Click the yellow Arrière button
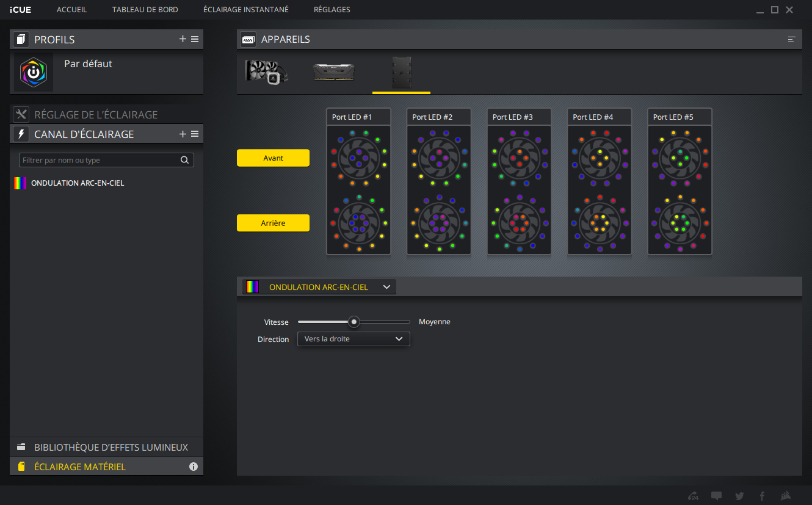The image size is (812, 505). pyautogui.click(x=273, y=223)
